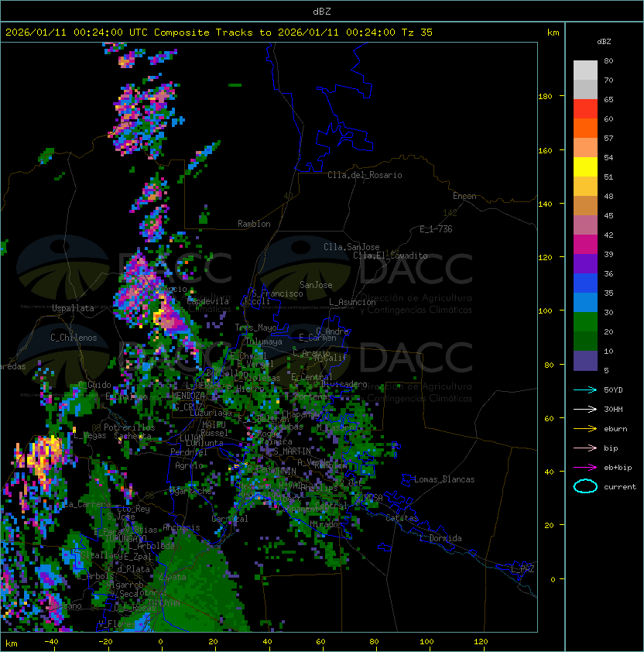The image size is (644, 652).
Task: Select the red 60-65 dBZ legend swatch
Action: click(x=585, y=109)
